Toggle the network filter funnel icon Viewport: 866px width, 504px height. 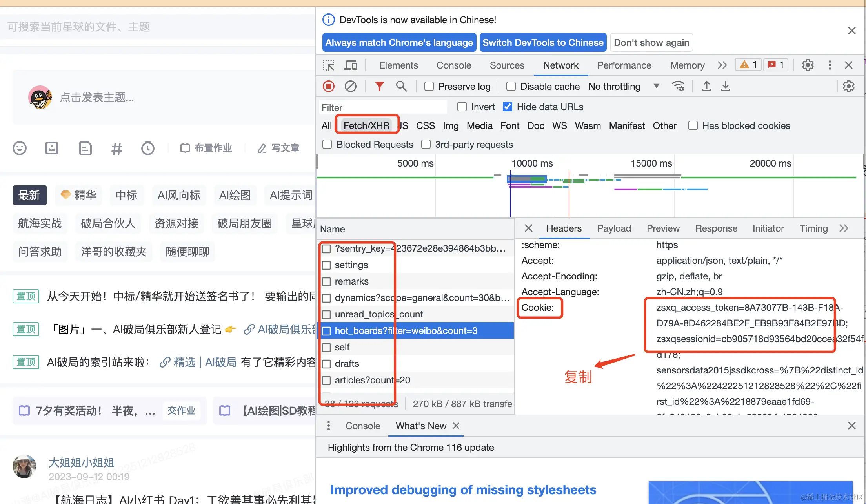coord(379,86)
